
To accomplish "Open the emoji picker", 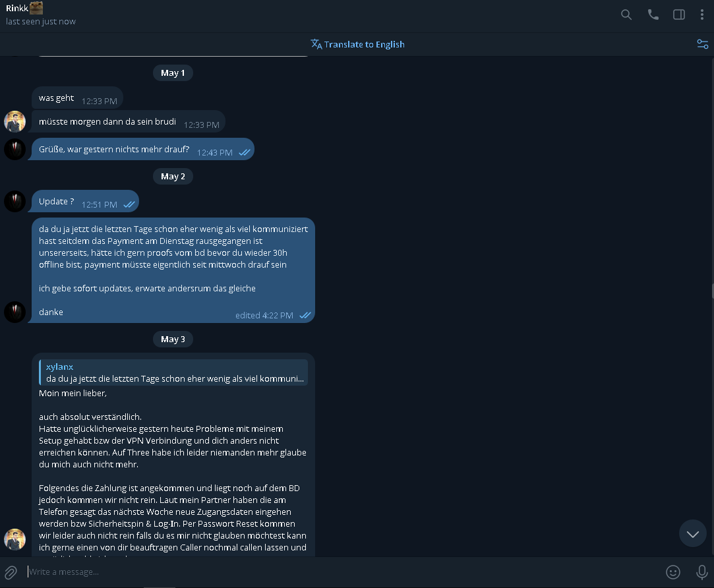I will (x=672, y=572).
